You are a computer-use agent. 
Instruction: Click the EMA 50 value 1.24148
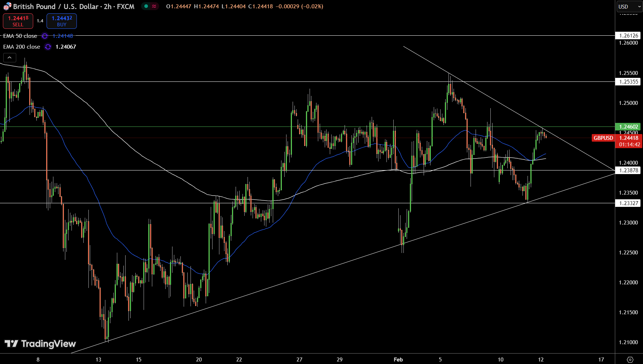pos(63,36)
